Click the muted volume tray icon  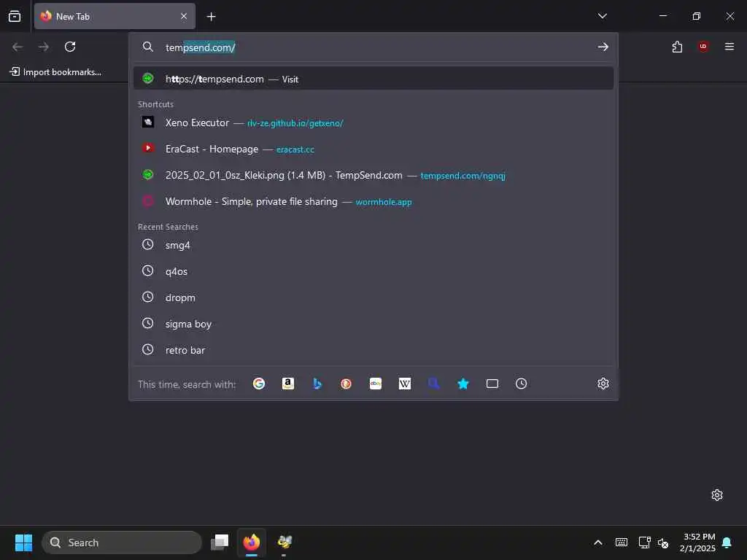(x=663, y=542)
